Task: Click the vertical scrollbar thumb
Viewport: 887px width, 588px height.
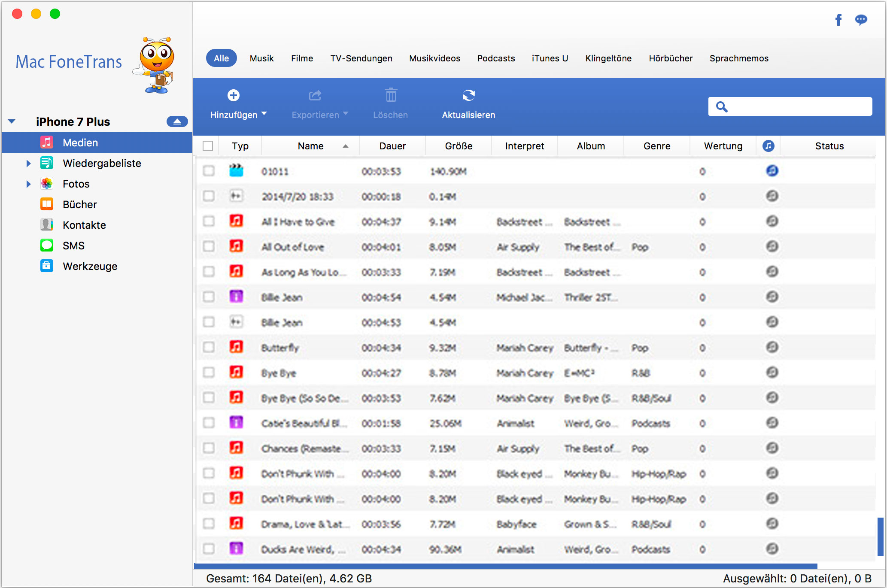Action: click(x=881, y=537)
